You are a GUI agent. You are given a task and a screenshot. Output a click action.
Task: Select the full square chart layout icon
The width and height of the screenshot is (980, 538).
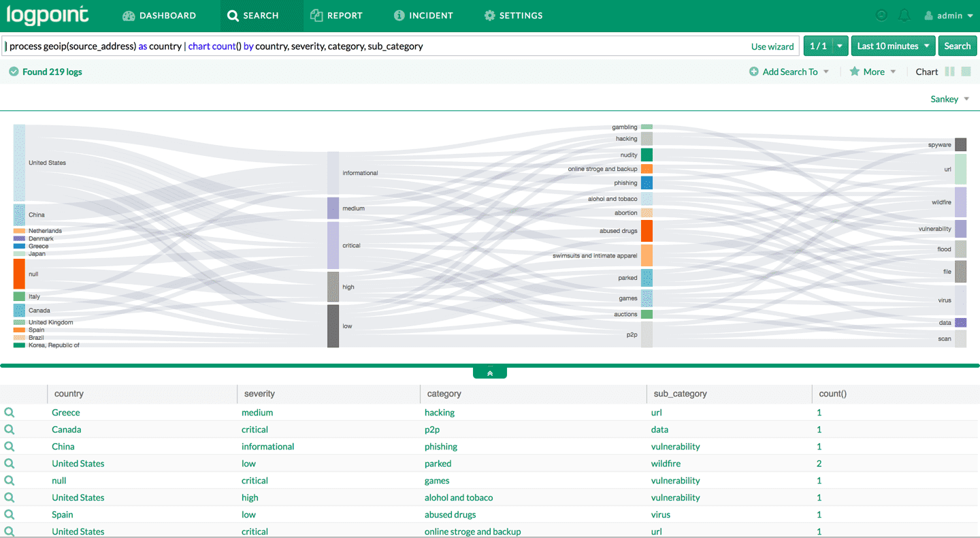[x=966, y=72]
